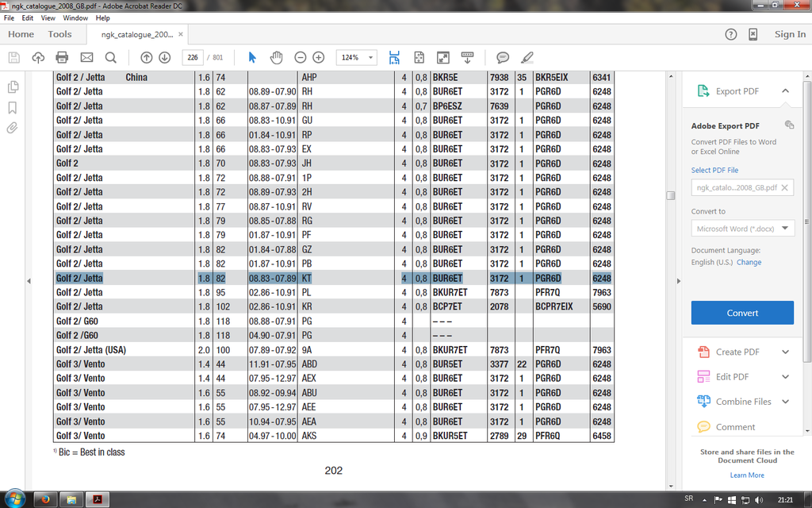The width and height of the screenshot is (812, 508).
Task: Send file by email envelope icon
Action: (x=86, y=57)
